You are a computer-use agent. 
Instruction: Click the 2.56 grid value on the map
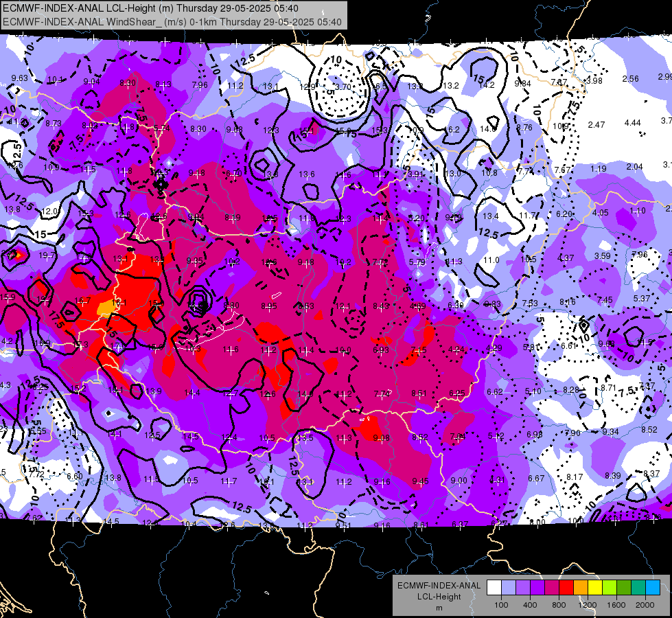pyautogui.click(x=630, y=79)
